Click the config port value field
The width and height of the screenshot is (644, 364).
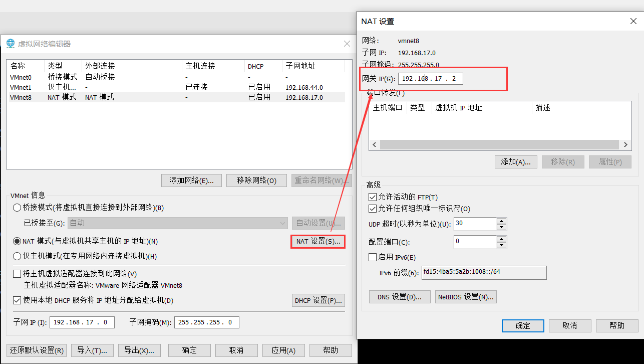[x=475, y=242]
